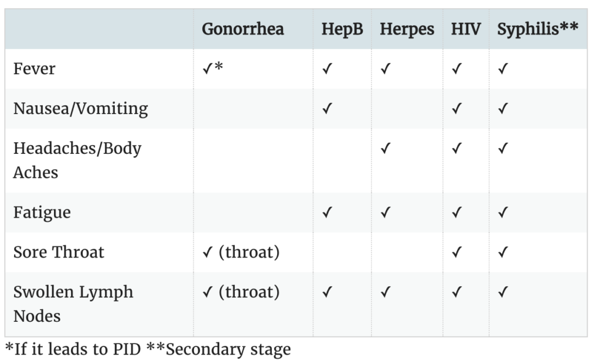Click the Gonorrhea Sore Throat "(throat)" cell

point(240,252)
